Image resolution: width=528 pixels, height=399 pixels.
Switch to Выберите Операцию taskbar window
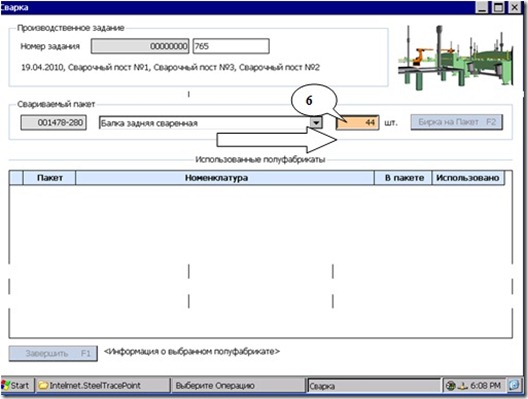238,386
